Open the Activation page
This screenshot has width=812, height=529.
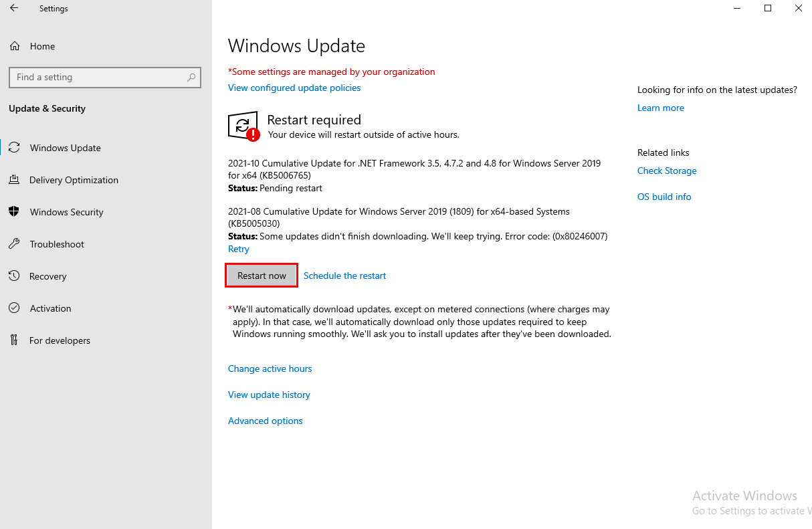point(50,308)
